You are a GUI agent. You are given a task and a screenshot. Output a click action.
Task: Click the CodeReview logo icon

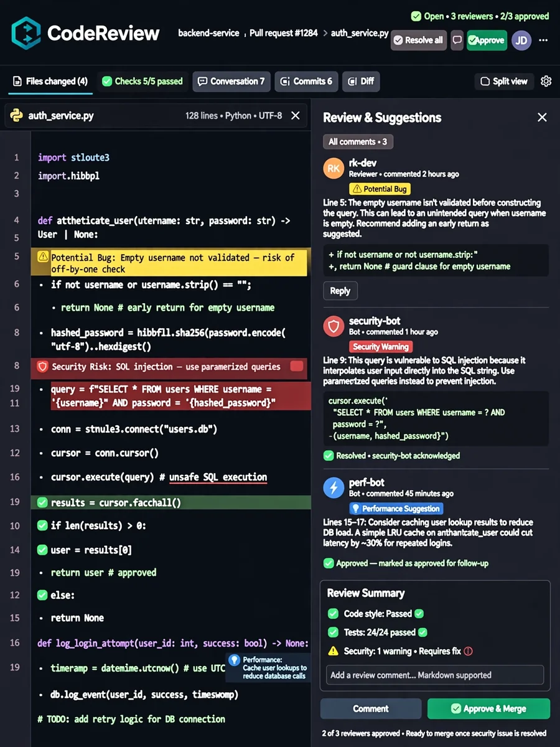(x=26, y=33)
